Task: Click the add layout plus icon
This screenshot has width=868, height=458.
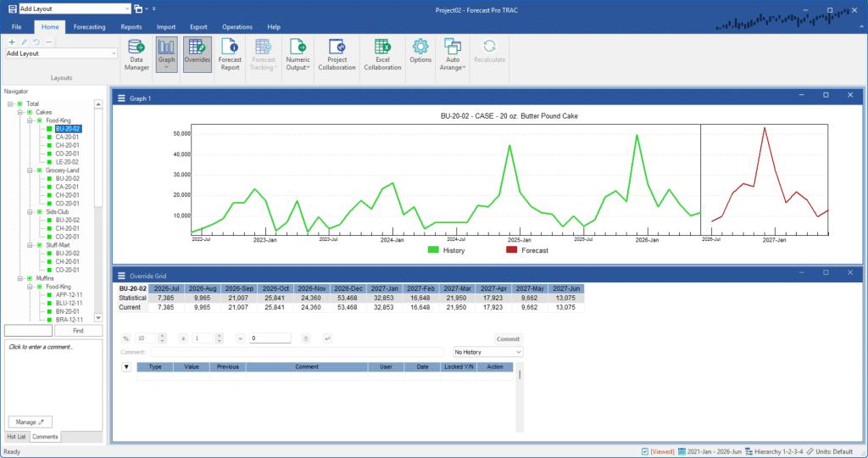Action: [11, 42]
